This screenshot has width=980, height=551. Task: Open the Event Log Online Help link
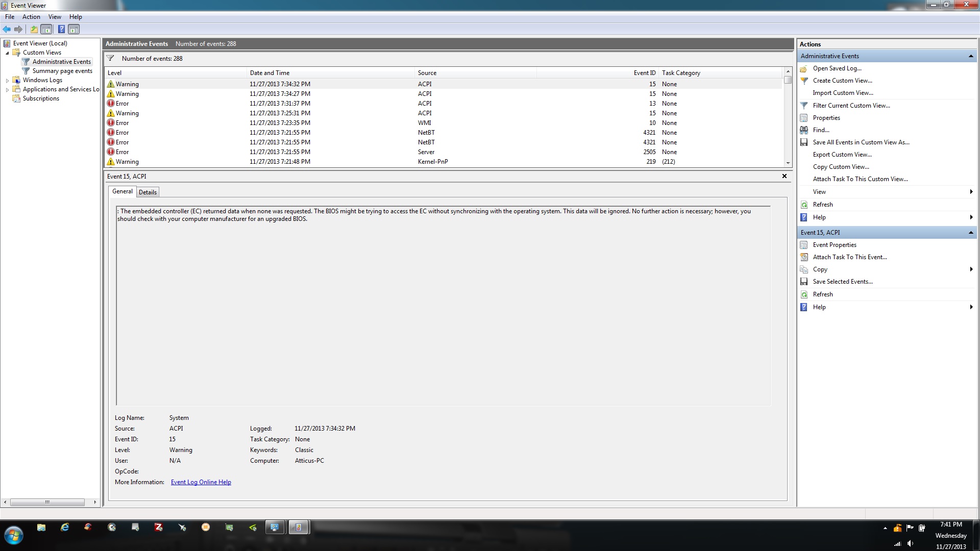click(x=201, y=482)
